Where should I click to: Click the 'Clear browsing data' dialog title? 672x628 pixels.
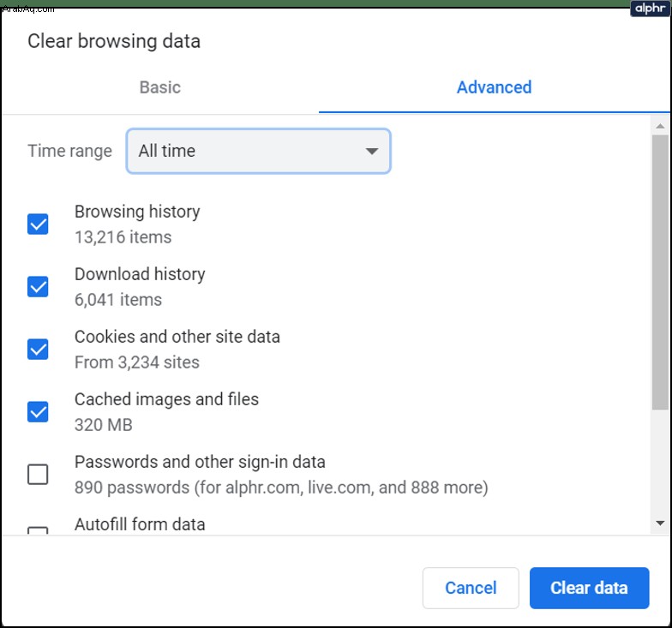(114, 41)
